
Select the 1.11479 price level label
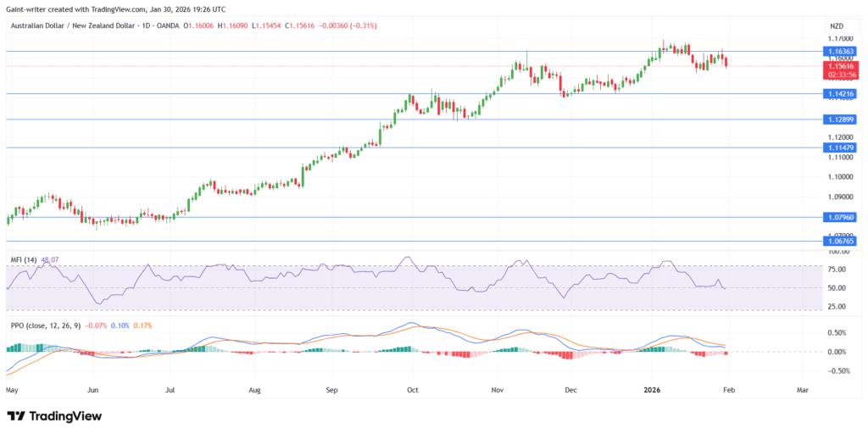point(841,147)
